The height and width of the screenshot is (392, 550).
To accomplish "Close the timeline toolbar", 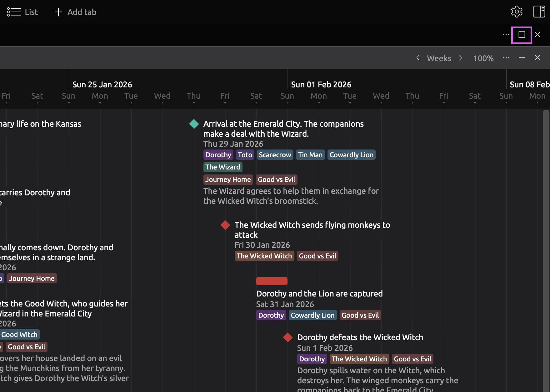I will tap(537, 58).
